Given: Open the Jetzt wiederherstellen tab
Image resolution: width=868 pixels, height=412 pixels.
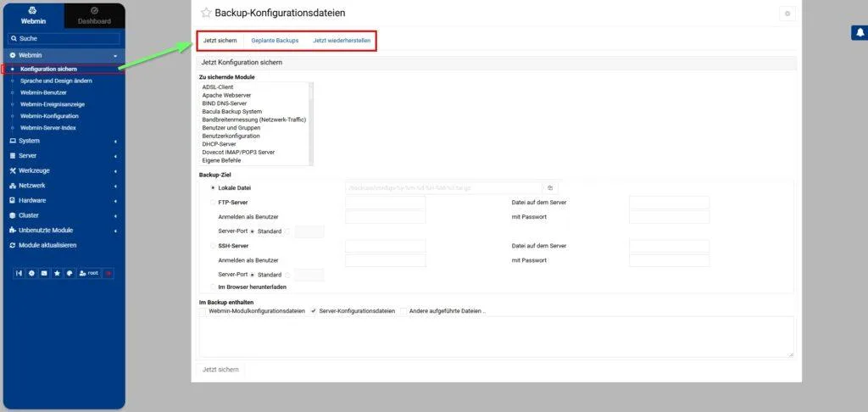Looking at the screenshot, I should [x=342, y=41].
